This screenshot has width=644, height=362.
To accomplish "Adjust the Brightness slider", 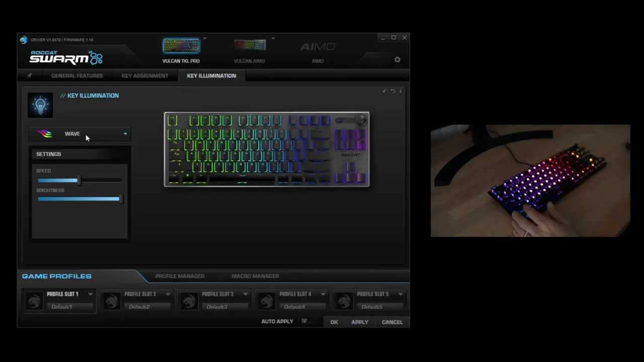I will click(79, 199).
